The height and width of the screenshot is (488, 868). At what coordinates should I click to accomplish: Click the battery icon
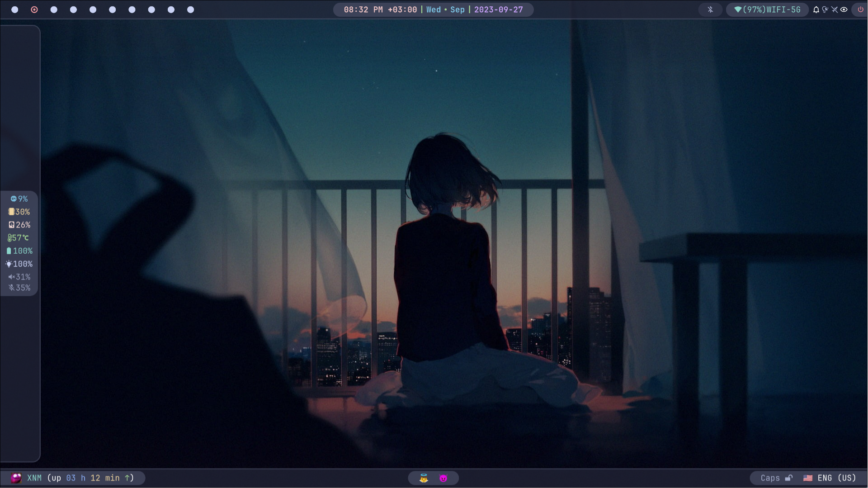[9, 251]
